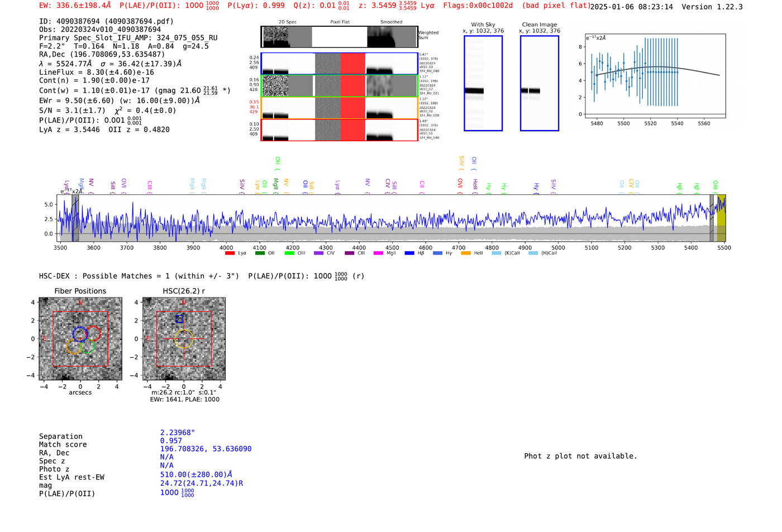Screen dimensions: 782x532
Task: Click the (H)CaII legend swatch
Action: coord(533,253)
